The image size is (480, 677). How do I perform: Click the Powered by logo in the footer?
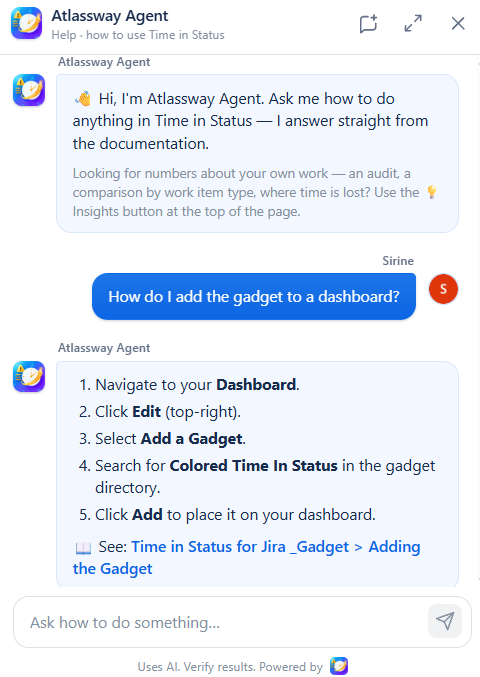click(x=339, y=666)
